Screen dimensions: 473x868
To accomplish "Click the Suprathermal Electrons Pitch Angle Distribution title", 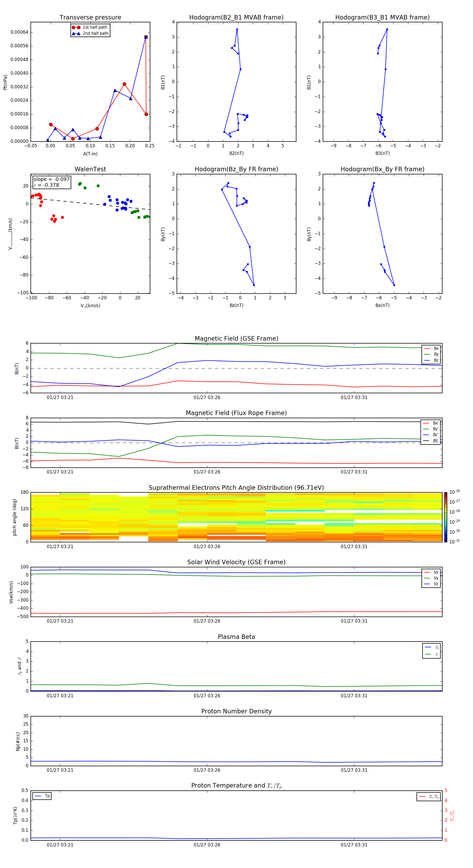I will coord(236,488).
